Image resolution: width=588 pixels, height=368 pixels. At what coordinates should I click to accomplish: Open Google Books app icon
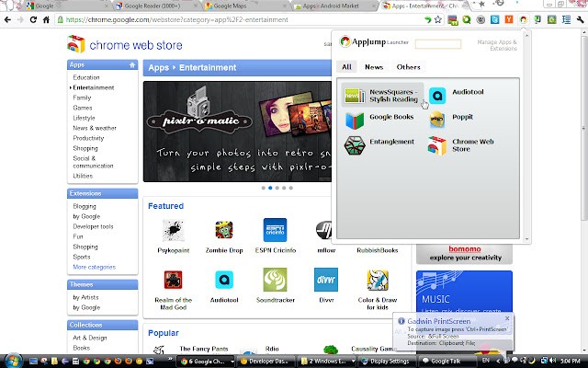coord(355,118)
